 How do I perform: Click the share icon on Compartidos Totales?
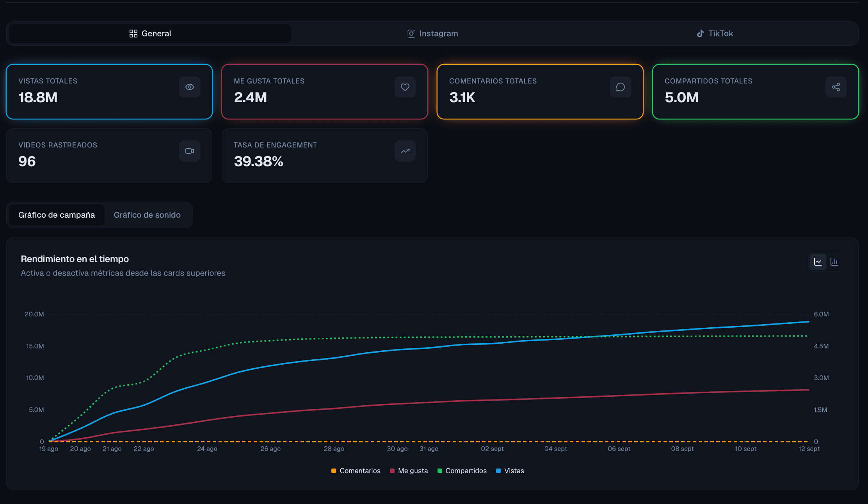(836, 87)
